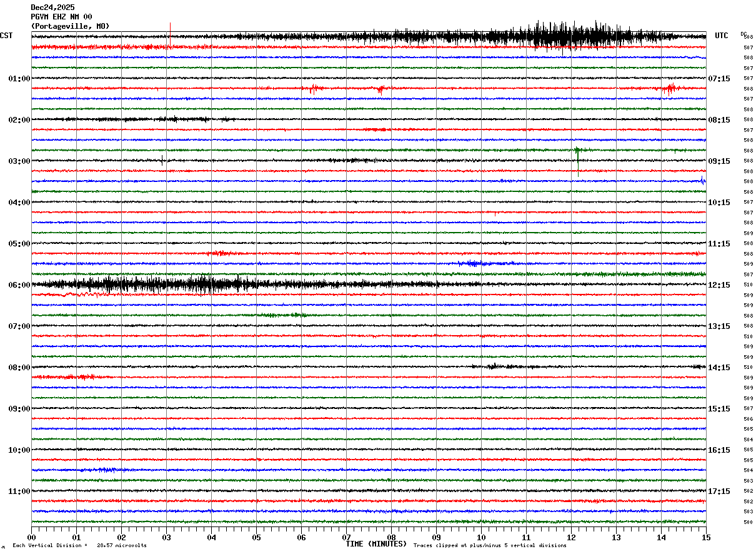Click minute 14 tick label on bottom axis
Viewport: 756px width, 554px height.
[661, 537]
